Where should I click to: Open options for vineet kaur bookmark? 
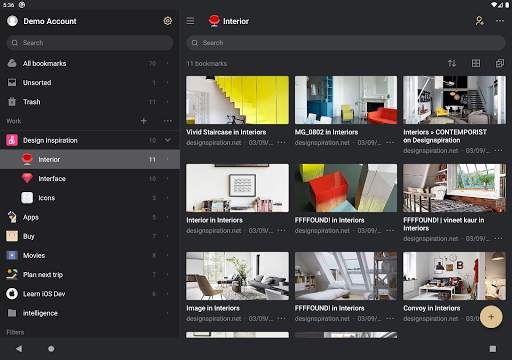[x=498, y=239]
